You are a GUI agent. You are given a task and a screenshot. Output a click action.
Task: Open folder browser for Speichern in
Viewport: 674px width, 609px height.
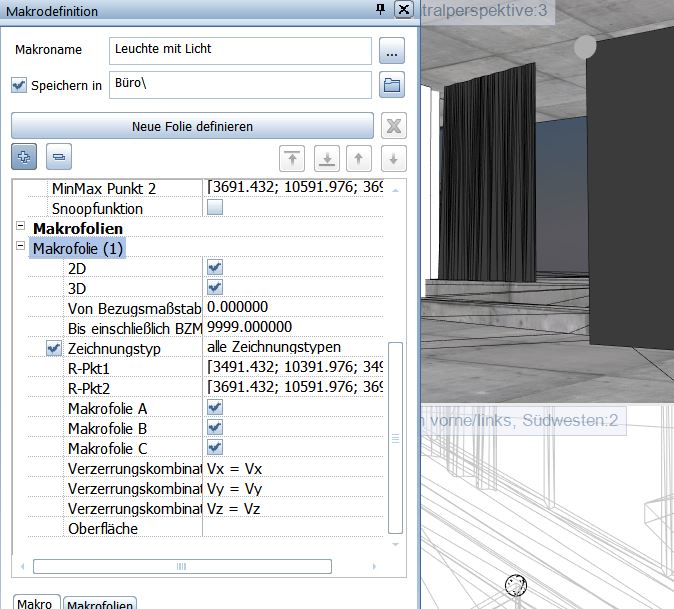[391, 85]
